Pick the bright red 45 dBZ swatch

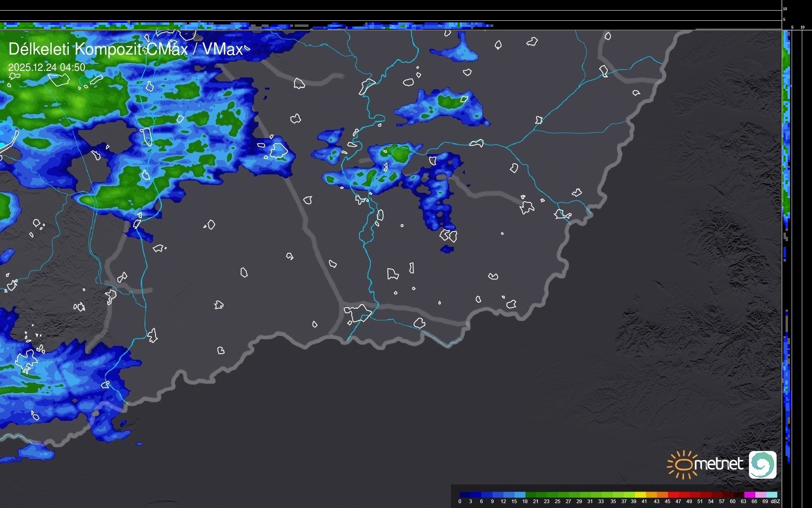673,495
